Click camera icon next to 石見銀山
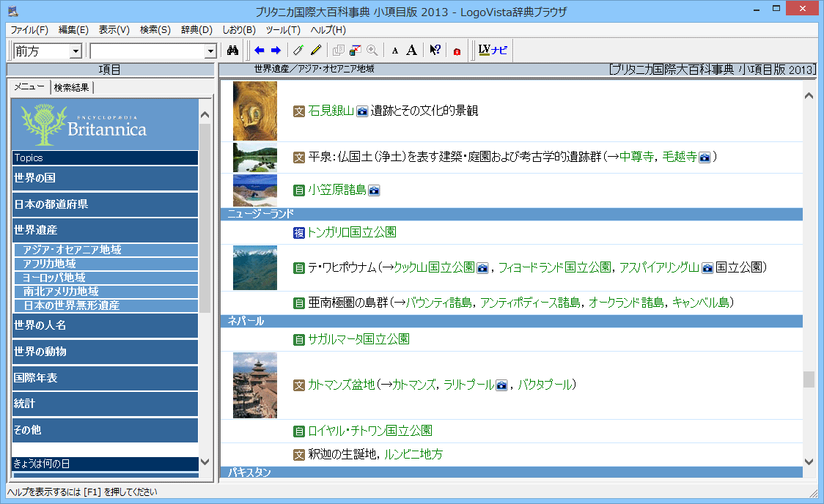Screen dimensions: 824x504 pyautogui.click(x=362, y=111)
